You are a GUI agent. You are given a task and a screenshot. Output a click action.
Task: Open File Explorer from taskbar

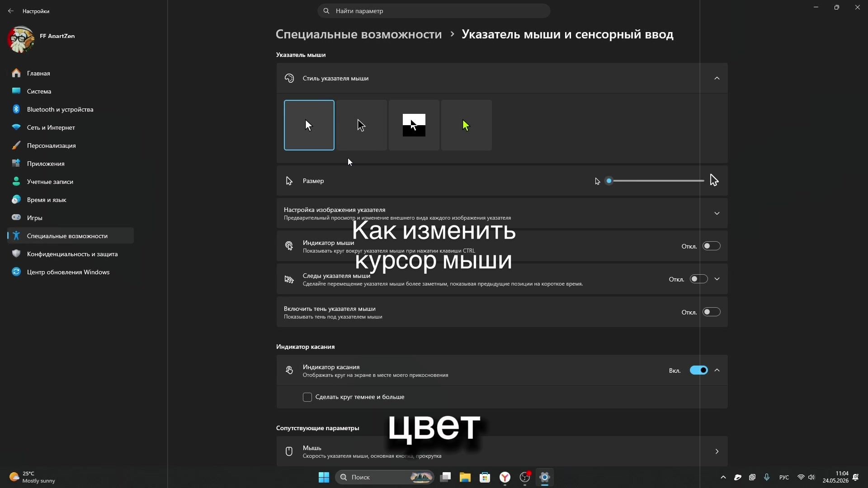point(465,477)
